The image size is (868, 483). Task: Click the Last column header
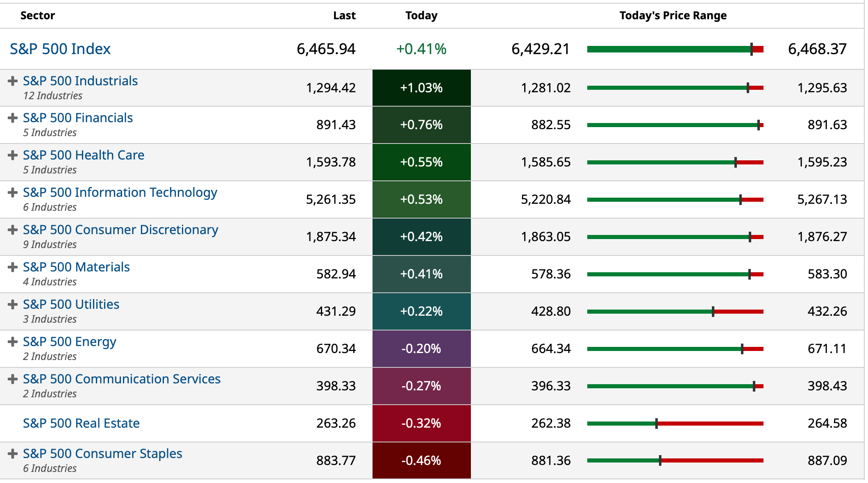pyautogui.click(x=344, y=16)
